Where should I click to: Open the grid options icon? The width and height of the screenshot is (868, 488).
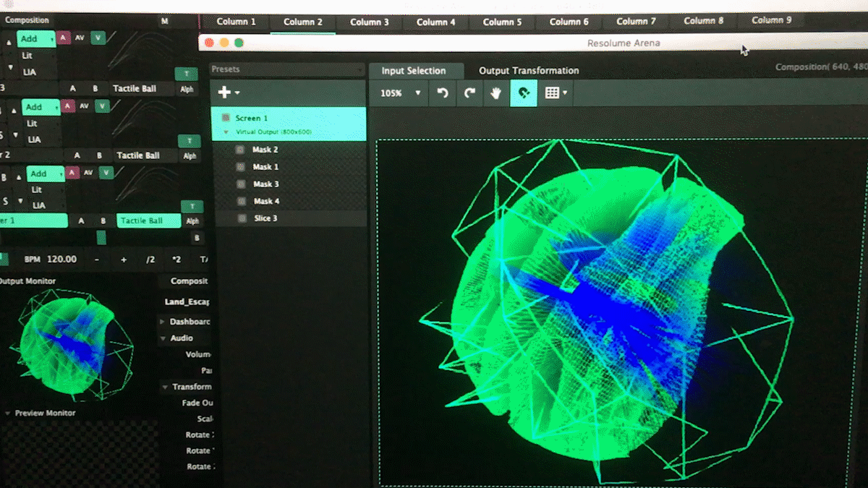(555, 93)
